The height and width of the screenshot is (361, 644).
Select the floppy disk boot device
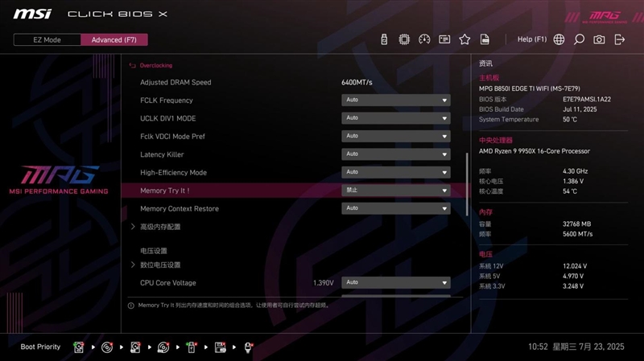click(x=220, y=347)
